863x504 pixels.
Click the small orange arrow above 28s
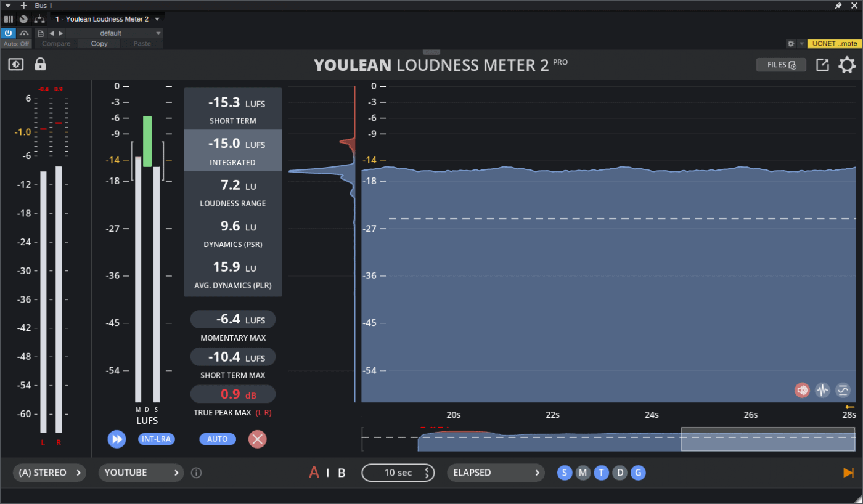pyautogui.click(x=850, y=407)
